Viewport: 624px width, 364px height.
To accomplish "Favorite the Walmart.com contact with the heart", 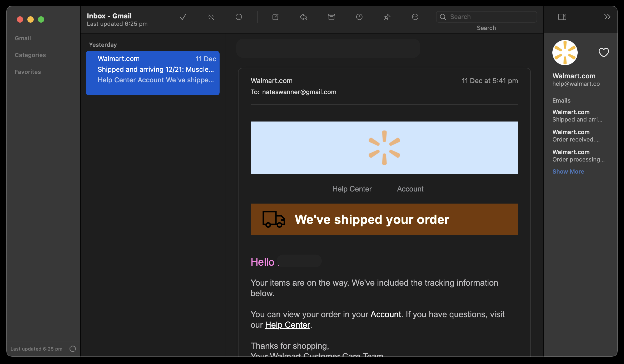I will coord(604,53).
